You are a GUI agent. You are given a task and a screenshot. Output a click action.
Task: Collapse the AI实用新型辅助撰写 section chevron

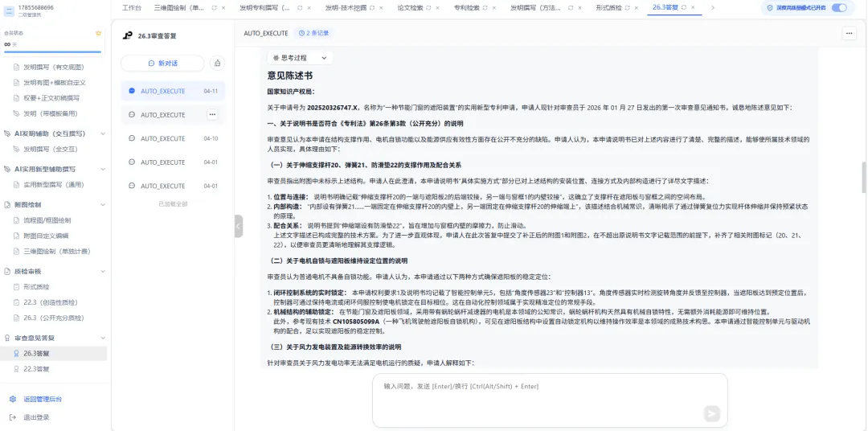(x=103, y=169)
